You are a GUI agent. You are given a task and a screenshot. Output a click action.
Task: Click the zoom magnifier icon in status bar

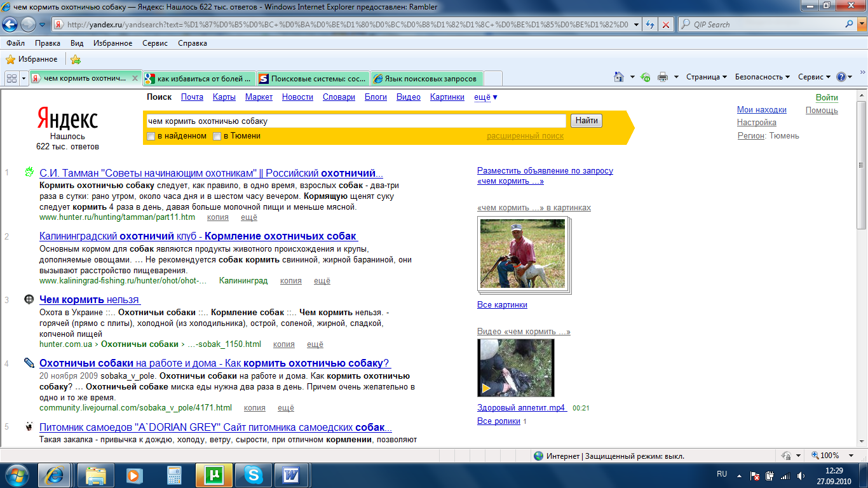(x=815, y=456)
